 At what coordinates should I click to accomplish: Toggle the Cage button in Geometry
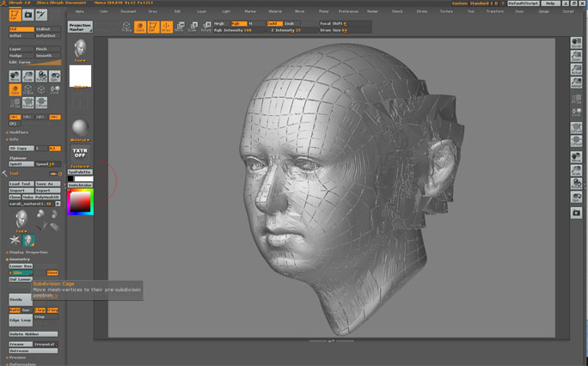(52, 272)
